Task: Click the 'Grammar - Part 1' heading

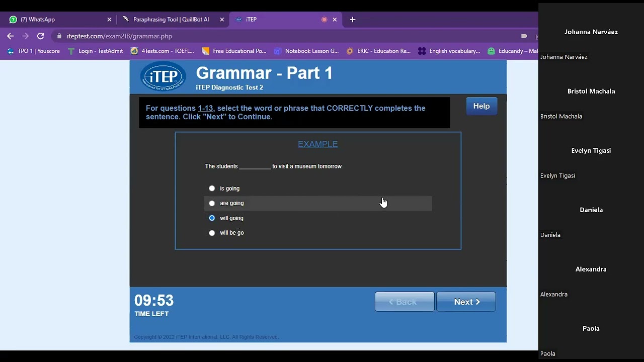Action: 264,73
